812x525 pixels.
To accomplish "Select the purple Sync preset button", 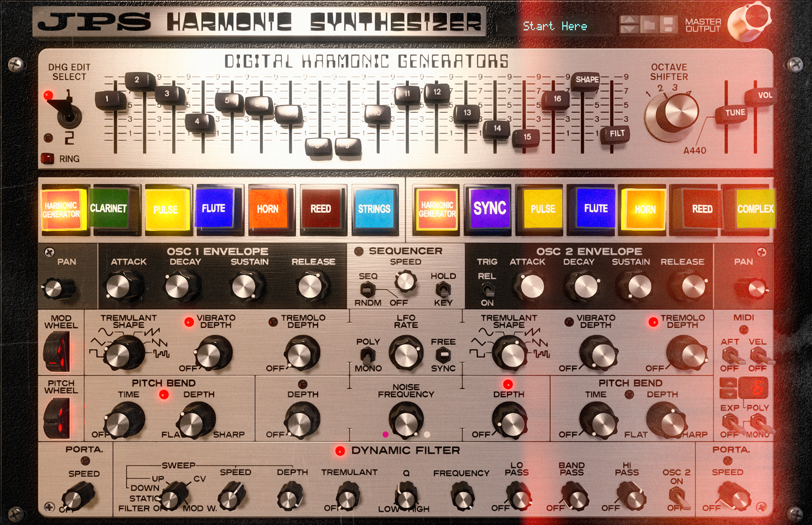I will tap(489, 209).
